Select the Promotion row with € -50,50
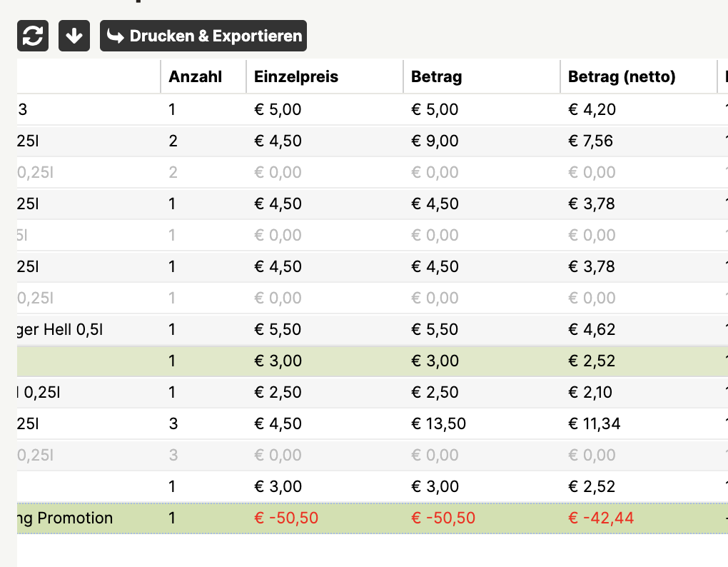This screenshot has height=567, width=728. coord(373,518)
